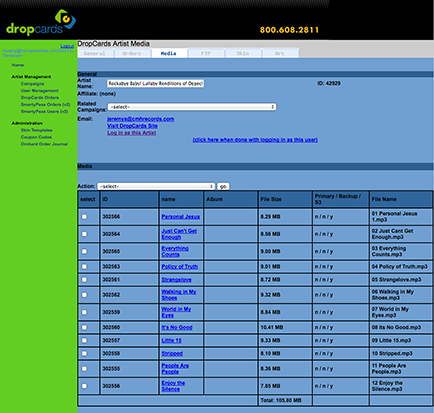Select checkbox for People Are People
434x413 pixels.
click(84, 369)
